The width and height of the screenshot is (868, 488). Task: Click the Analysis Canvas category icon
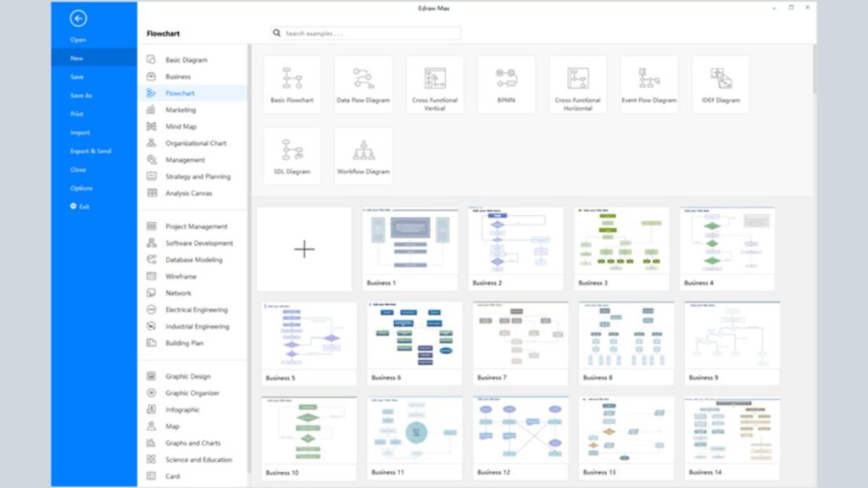coord(151,192)
